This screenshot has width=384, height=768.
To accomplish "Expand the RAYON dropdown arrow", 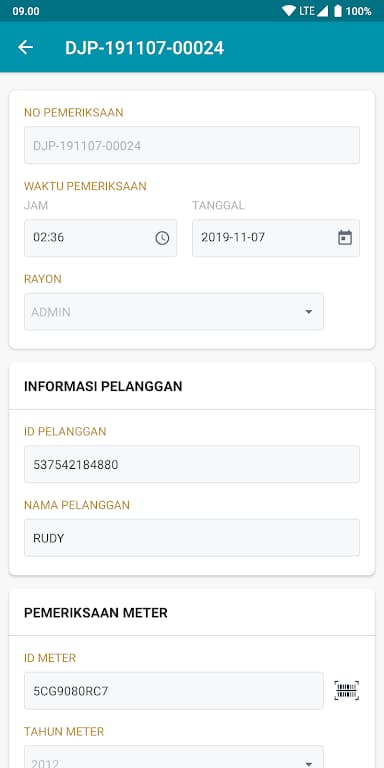I will (309, 312).
